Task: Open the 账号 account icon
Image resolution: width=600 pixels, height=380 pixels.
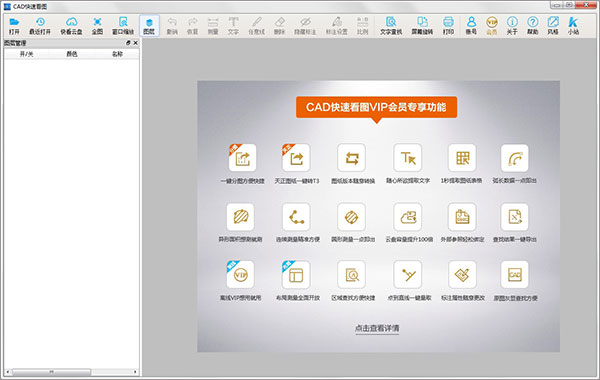Action: pyautogui.click(x=471, y=26)
